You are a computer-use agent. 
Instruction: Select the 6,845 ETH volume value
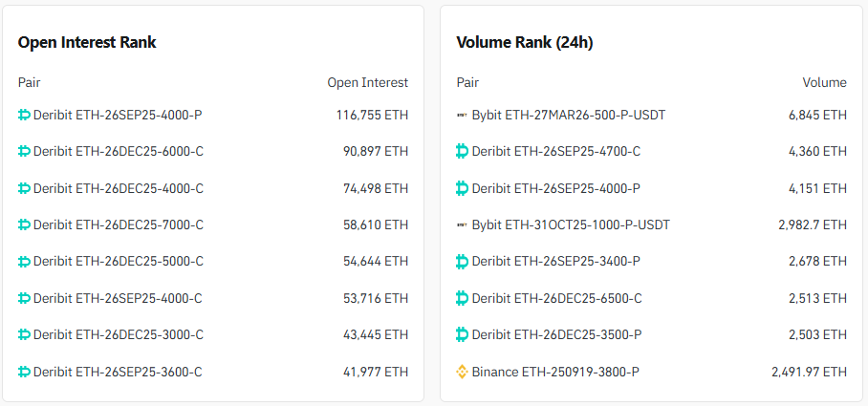[x=817, y=115]
